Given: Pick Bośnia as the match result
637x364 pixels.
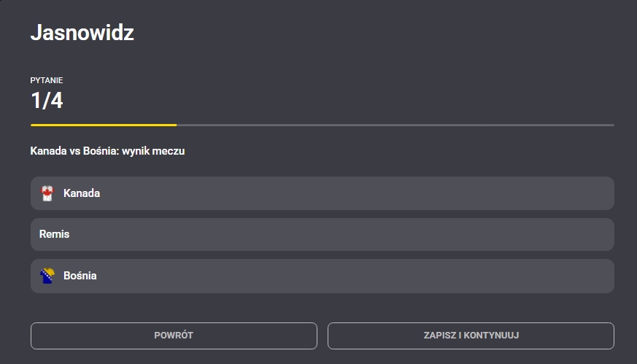Looking at the screenshot, I should 323,276.
